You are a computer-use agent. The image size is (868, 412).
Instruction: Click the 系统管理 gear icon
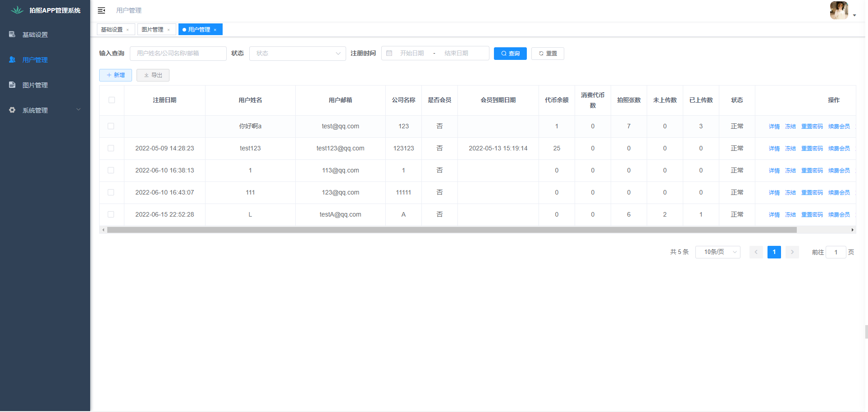pos(12,110)
